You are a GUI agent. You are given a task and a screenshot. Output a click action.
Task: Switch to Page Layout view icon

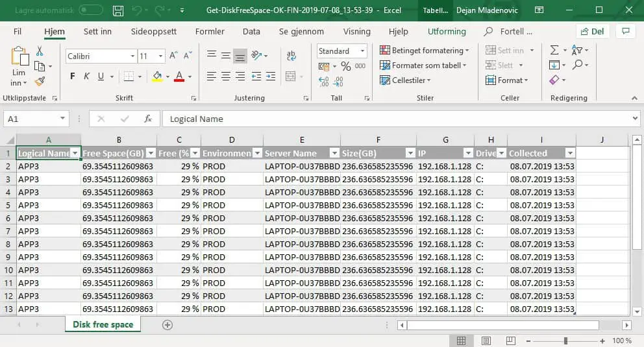point(486,341)
